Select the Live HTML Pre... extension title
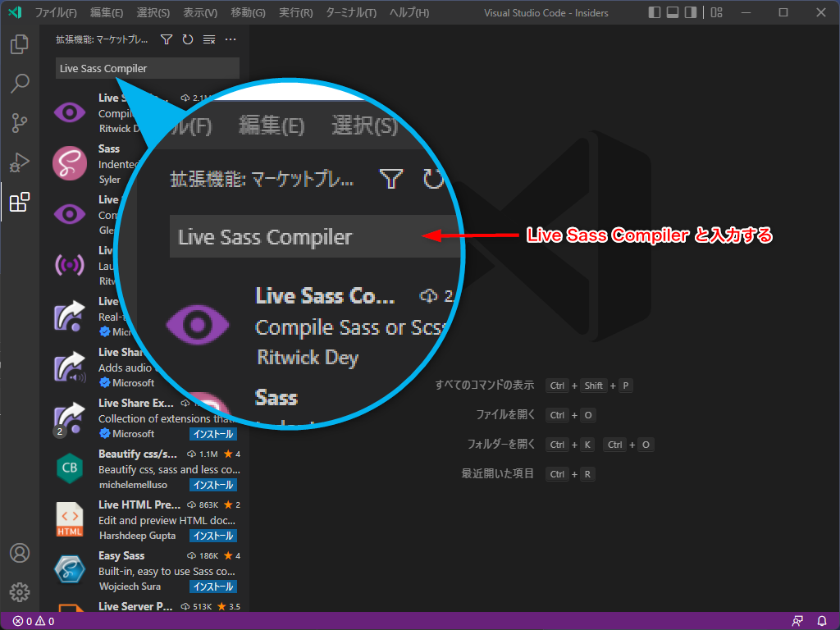 (139, 504)
